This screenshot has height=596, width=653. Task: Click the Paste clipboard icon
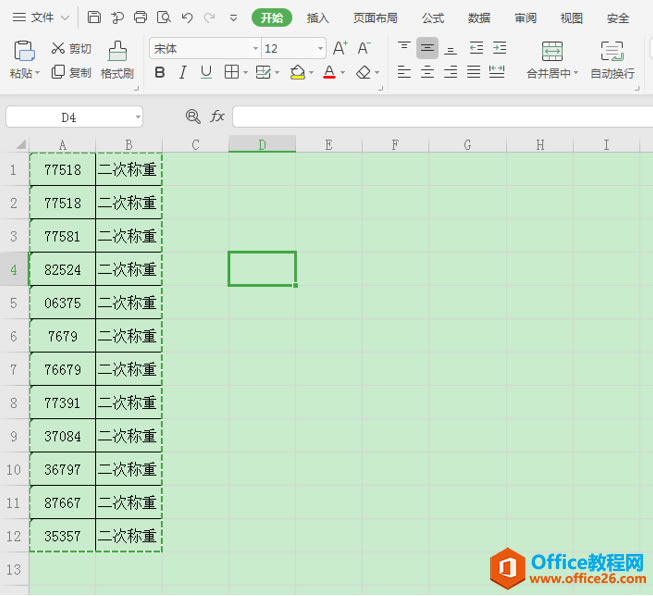coord(23,51)
